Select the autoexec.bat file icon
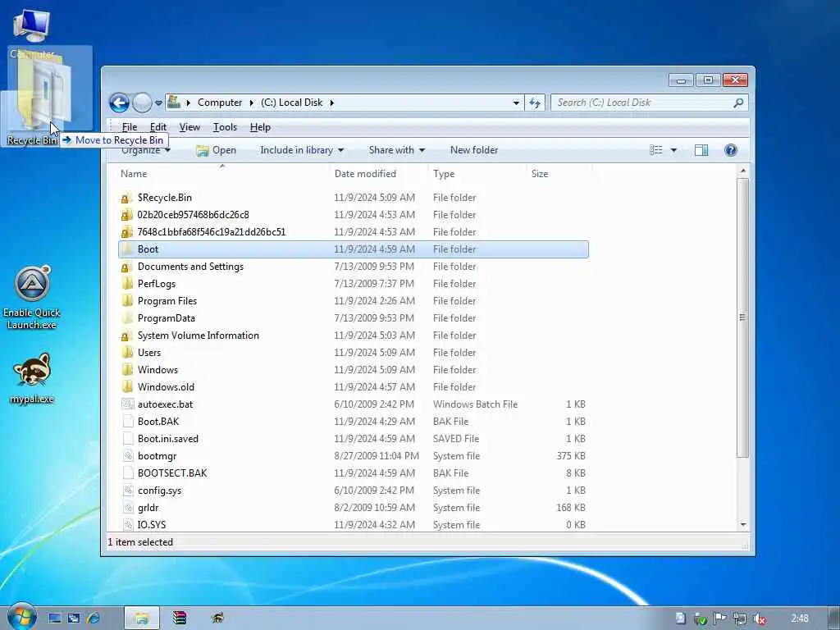This screenshot has height=630, width=840. click(127, 404)
